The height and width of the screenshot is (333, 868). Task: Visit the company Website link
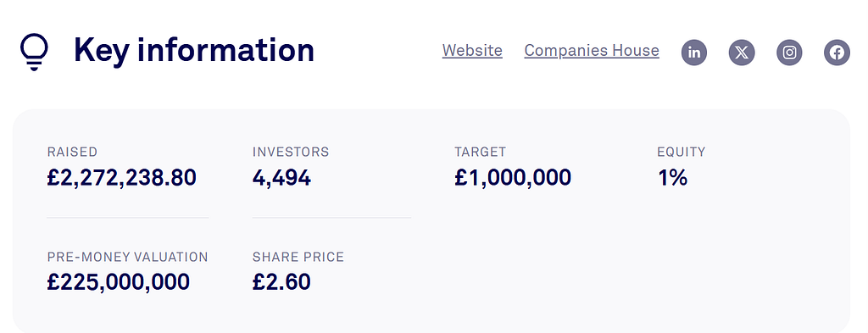[472, 50]
